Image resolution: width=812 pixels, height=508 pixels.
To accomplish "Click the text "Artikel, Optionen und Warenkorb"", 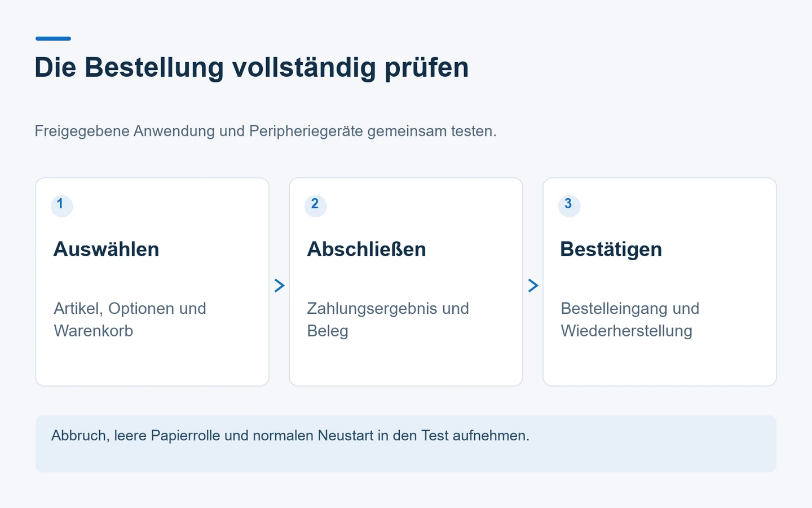I will click(130, 319).
